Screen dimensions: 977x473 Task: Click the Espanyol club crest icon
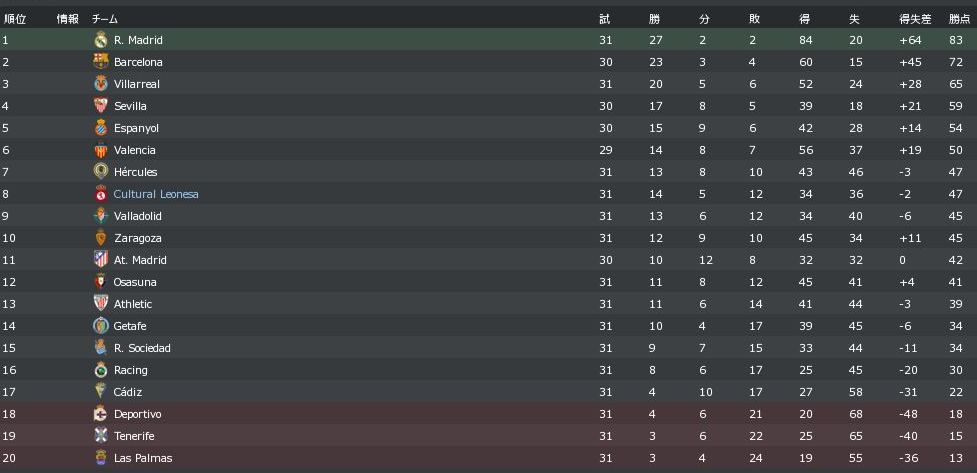tap(100, 128)
